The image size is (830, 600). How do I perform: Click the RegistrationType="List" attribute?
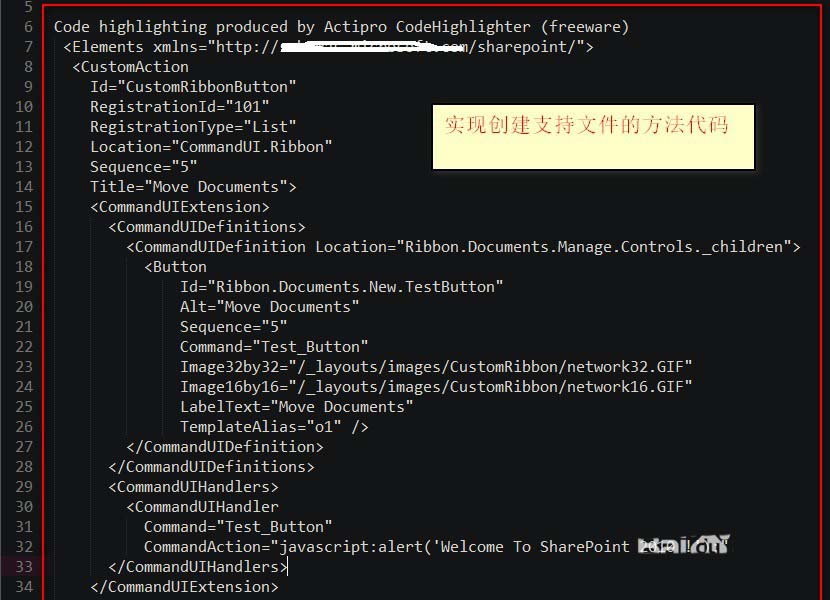(193, 126)
